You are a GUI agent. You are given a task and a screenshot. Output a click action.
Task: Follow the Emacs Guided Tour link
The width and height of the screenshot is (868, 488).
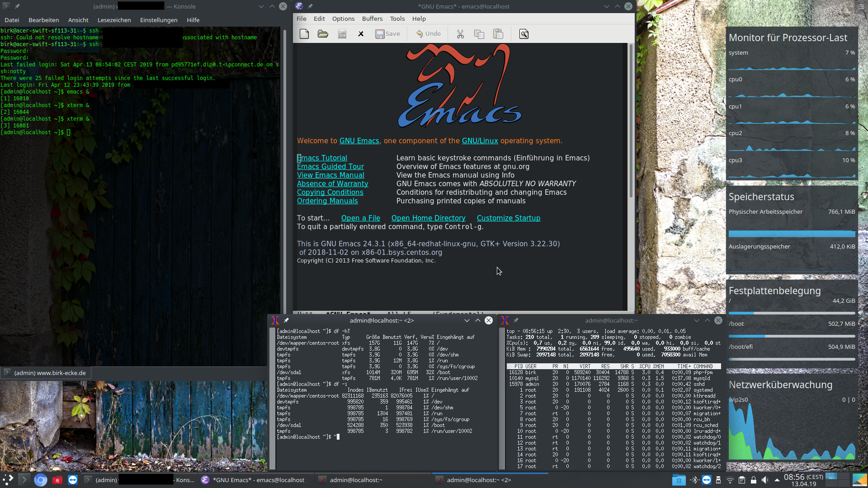[330, 166]
